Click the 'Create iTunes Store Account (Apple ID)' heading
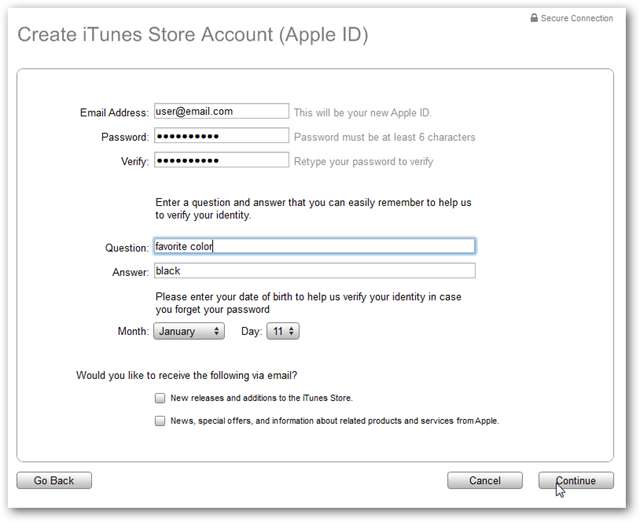 click(x=193, y=35)
